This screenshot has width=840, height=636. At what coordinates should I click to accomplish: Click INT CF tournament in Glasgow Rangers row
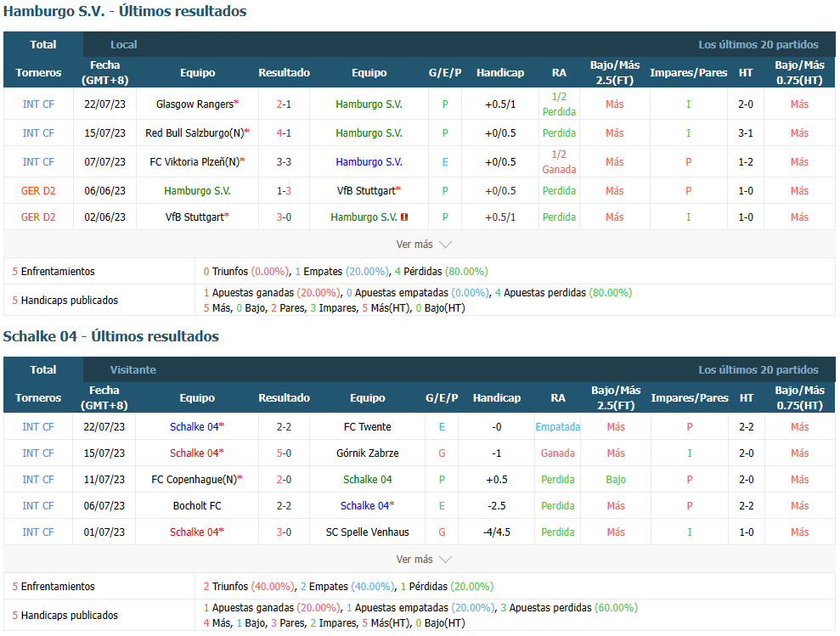38,104
